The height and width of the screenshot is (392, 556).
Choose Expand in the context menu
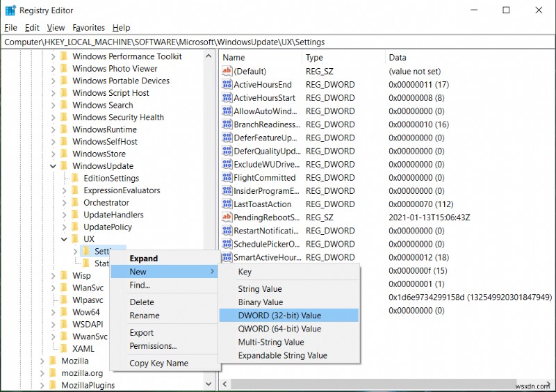click(164, 259)
